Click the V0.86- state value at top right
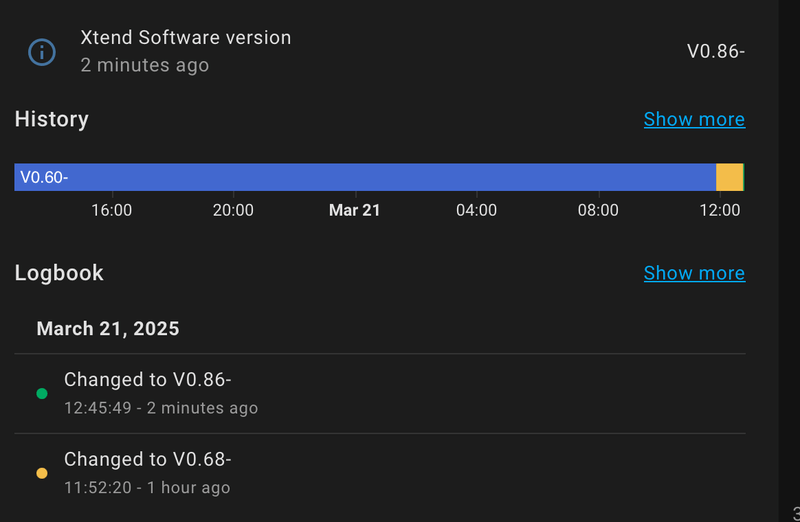Viewport: 800px width, 522px height. click(x=715, y=51)
